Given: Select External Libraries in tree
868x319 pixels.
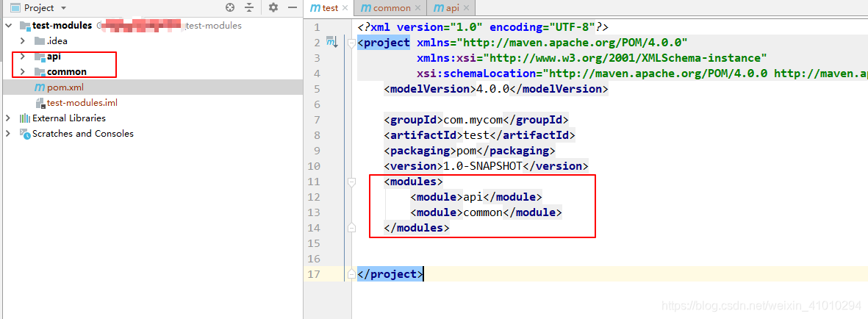Looking at the screenshot, I should (x=68, y=118).
